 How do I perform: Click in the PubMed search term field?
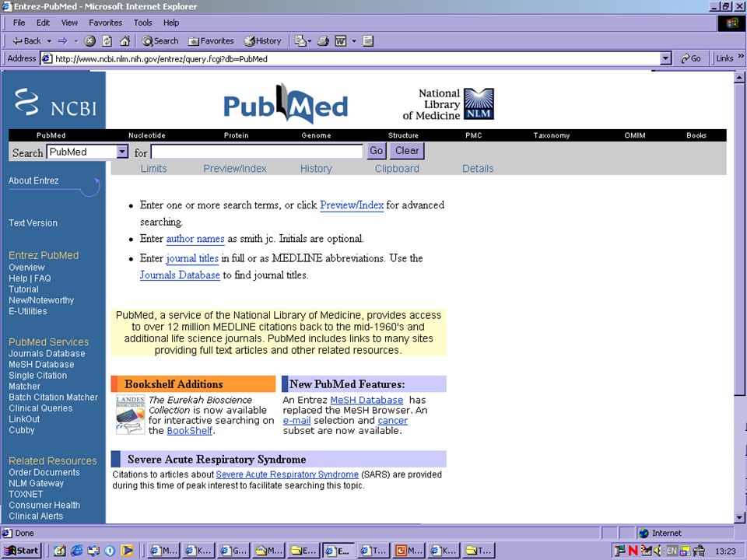click(x=258, y=152)
